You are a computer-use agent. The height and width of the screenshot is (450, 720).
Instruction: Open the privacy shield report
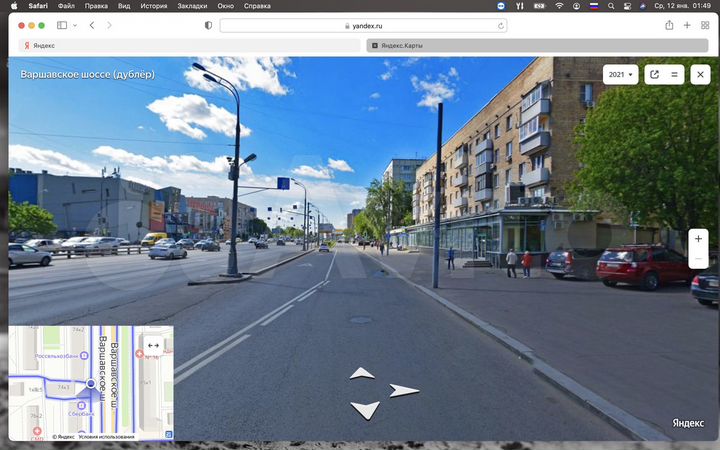tap(208, 25)
